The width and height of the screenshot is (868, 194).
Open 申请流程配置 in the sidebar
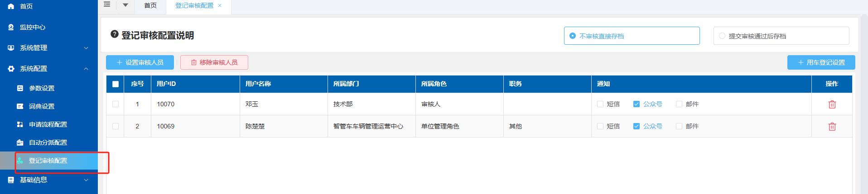(48, 124)
